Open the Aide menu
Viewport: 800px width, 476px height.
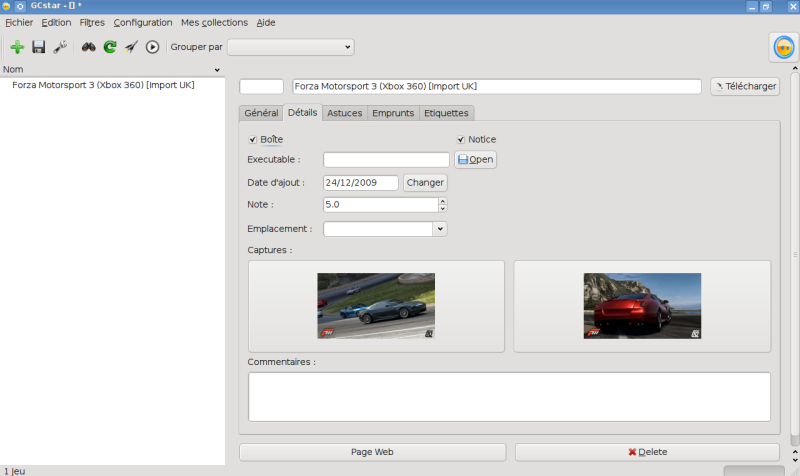266,22
